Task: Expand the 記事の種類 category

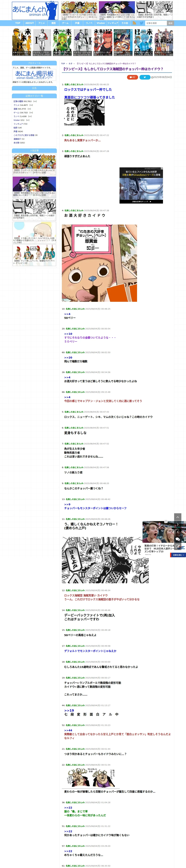Action: [35, 101]
